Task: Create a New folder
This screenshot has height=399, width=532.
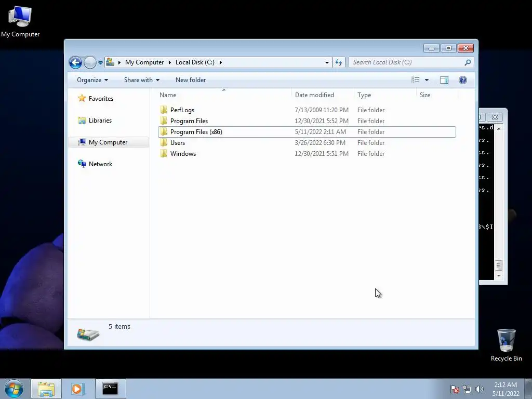Action: (x=190, y=80)
